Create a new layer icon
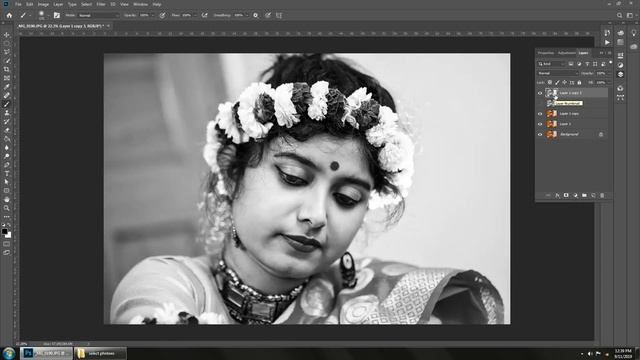The image size is (640, 360). [593, 196]
